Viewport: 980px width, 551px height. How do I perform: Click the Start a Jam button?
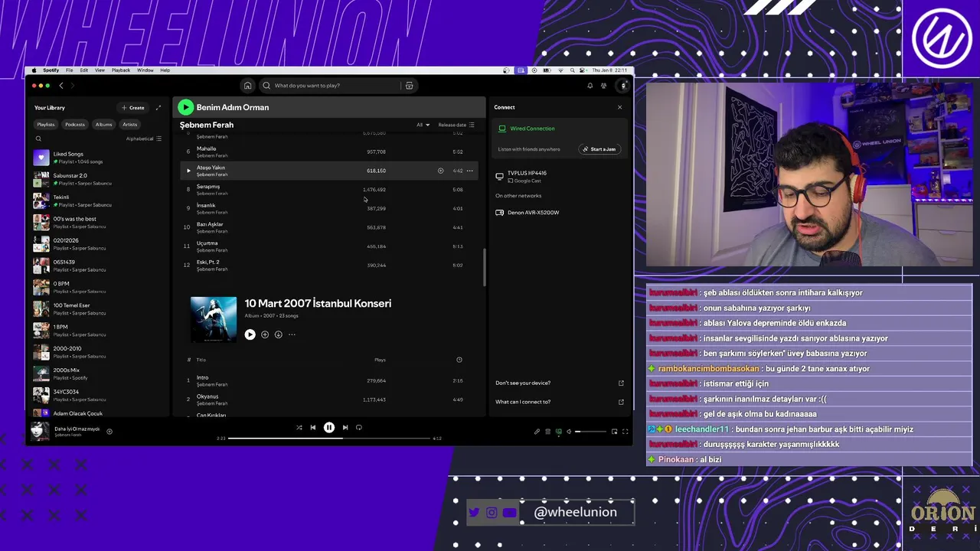599,149
